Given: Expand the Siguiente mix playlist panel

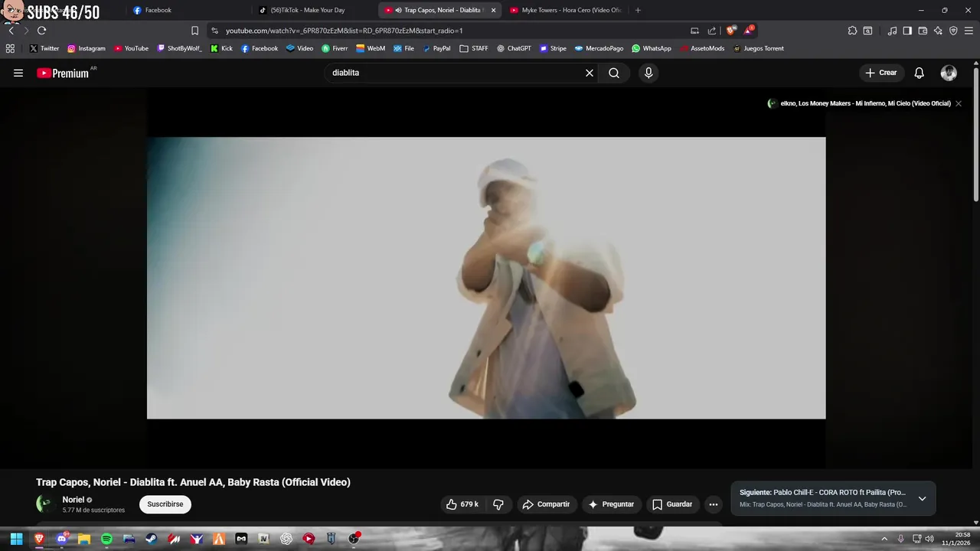Looking at the screenshot, I should (922, 498).
